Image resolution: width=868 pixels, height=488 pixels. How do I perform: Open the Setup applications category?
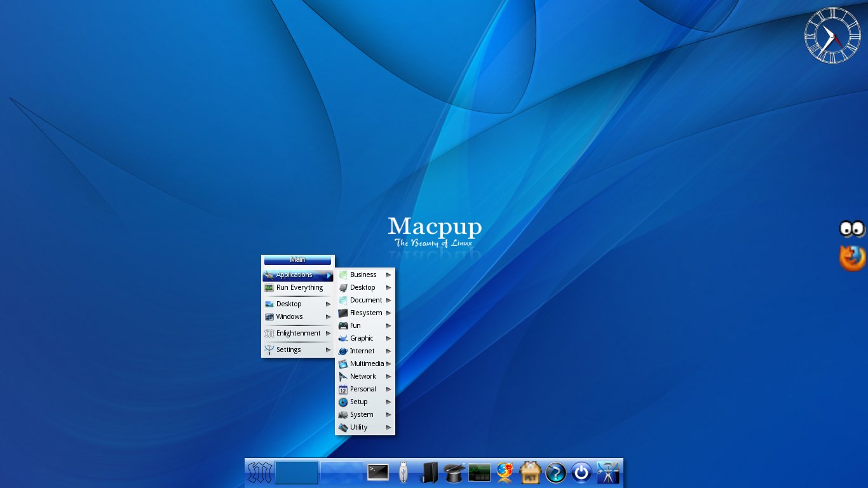click(x=365, y=402)
